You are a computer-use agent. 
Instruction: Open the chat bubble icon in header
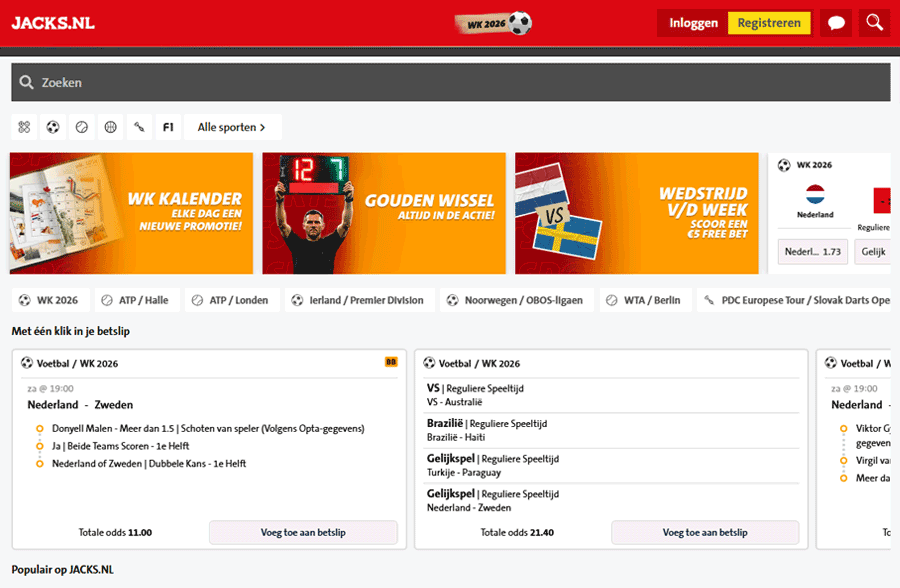[836, 23]
